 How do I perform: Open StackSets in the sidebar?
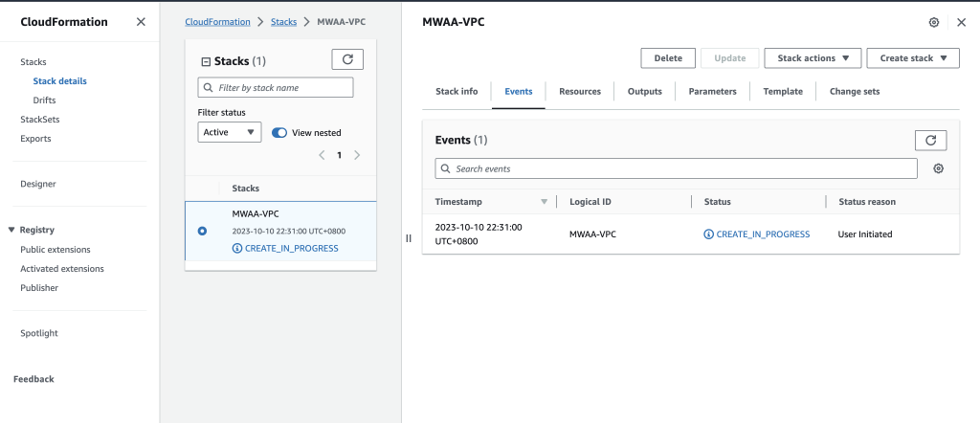pyautogui.click(x=40, y=120)
